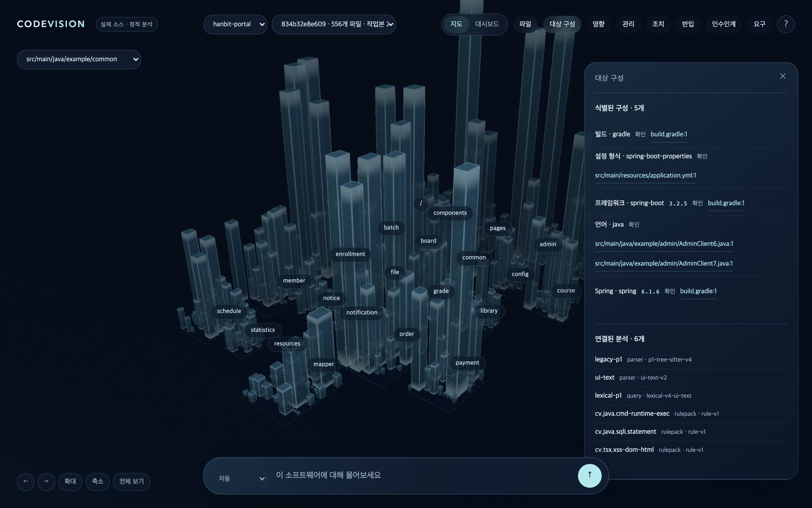Open the 834b32e8e609 snapshot dropdown

[334, 24]
